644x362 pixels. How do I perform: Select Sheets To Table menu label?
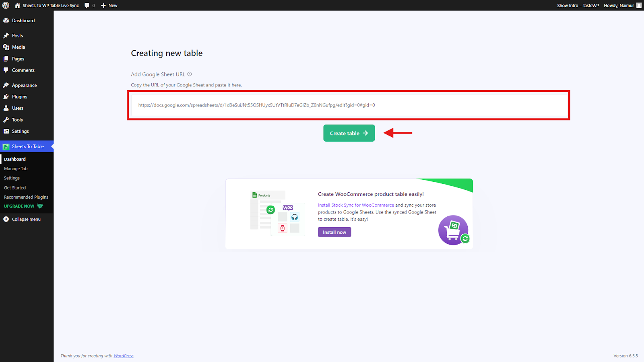(x=28, y=146)
